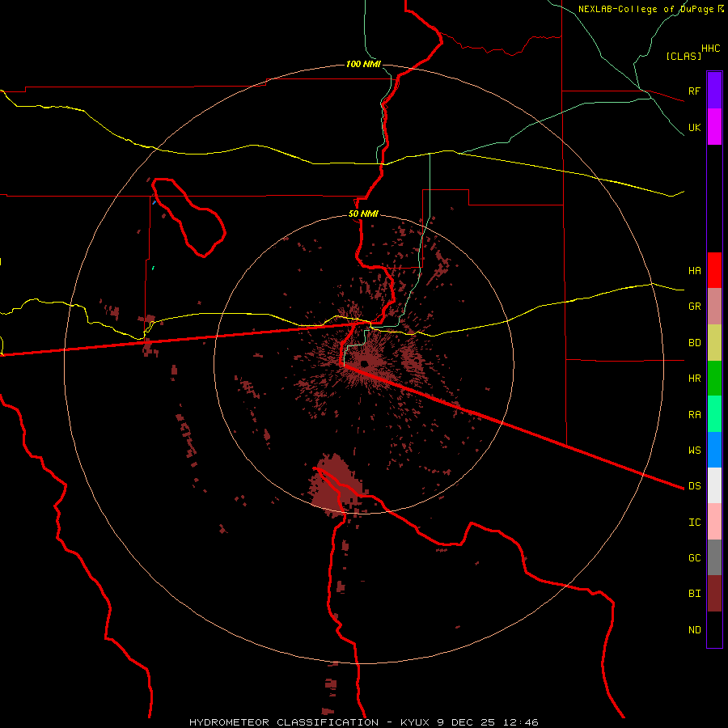Click the Hydrometeor Classification KYUX caption
This screenshot has height=728, width=728.
pos(363,722)
